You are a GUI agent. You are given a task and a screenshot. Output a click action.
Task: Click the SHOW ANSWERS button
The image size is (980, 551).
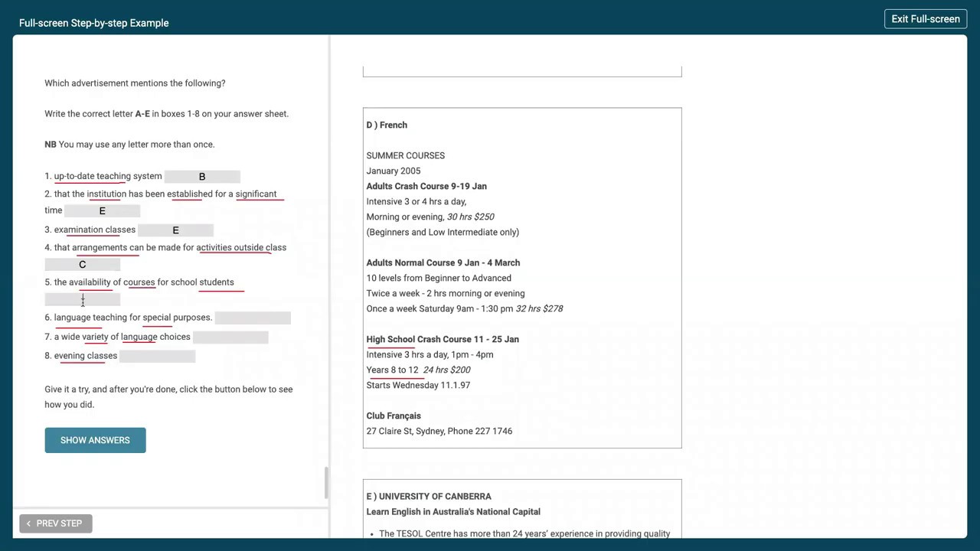[x=95, y=440]
